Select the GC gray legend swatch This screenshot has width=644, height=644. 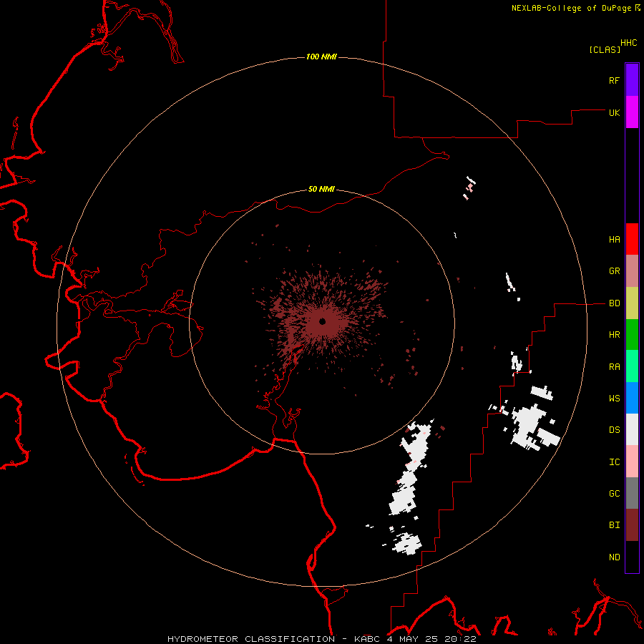632,493
